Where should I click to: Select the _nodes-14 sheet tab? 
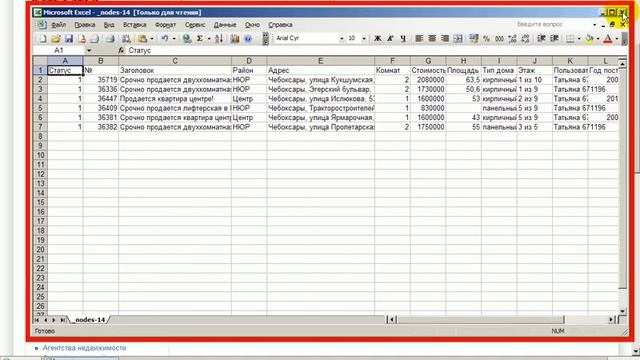pyautogui.click(x=90, y=320)
